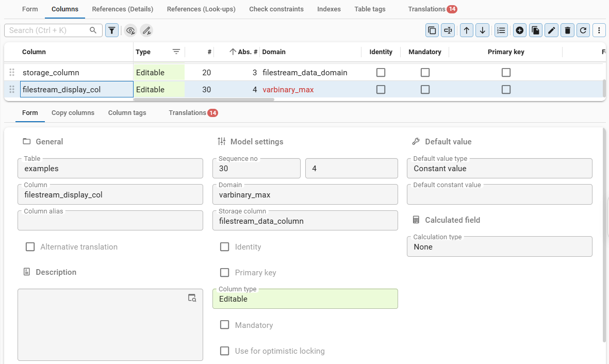Open the Storage column lookup field
Screen dimensions: 609x364
(305, 221)
